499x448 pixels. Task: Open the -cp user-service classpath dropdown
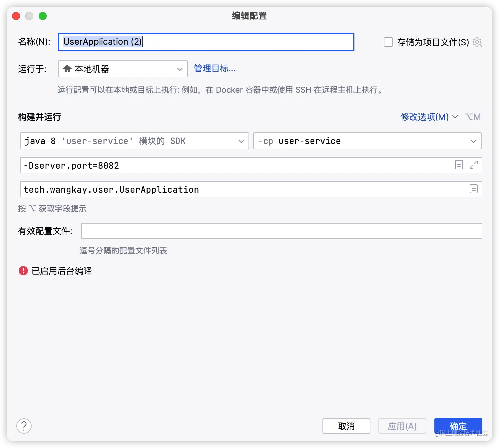pos(367,141)
